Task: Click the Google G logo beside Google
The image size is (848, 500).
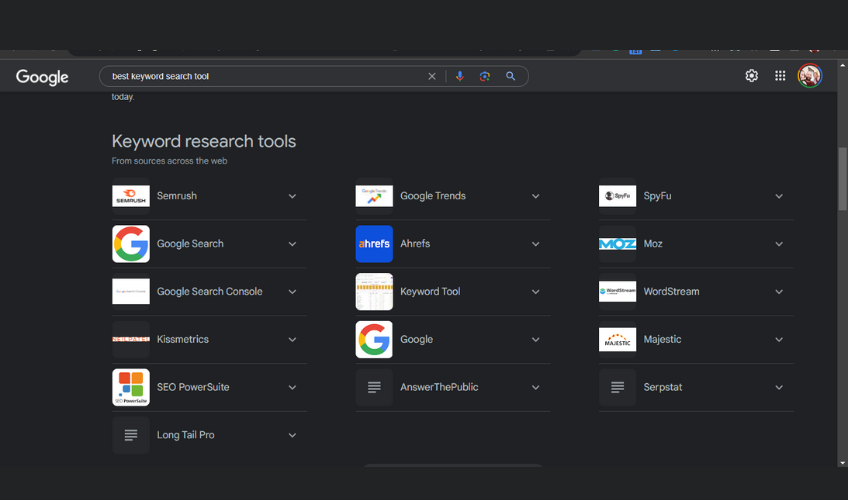Action: tap(374, 339)
